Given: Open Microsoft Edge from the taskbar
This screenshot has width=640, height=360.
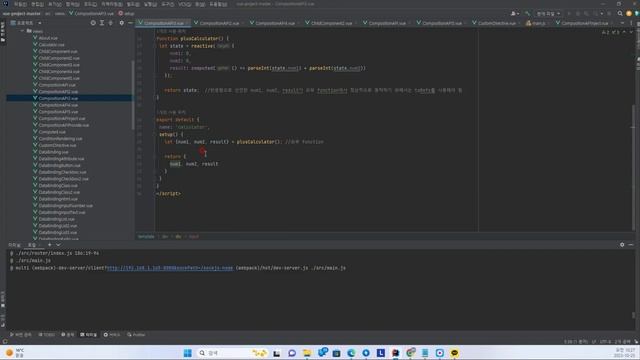Looking at the screenshot, I should tap(351, 353).
